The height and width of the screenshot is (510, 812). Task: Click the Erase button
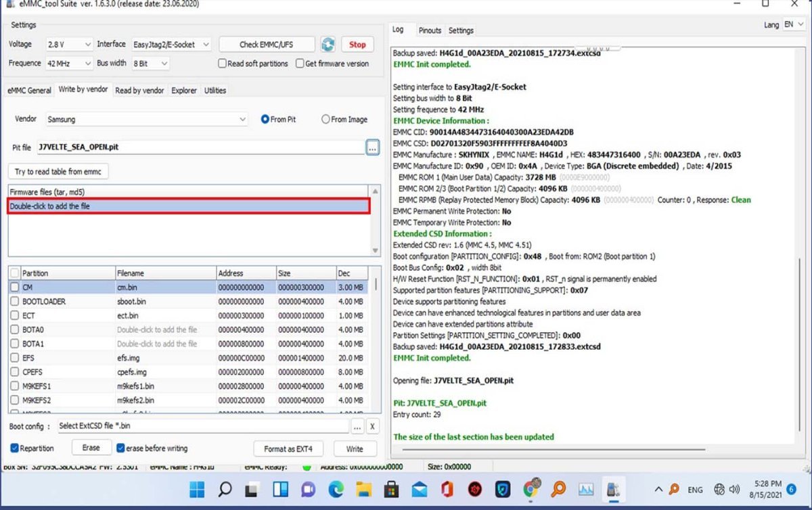point(91,448)
